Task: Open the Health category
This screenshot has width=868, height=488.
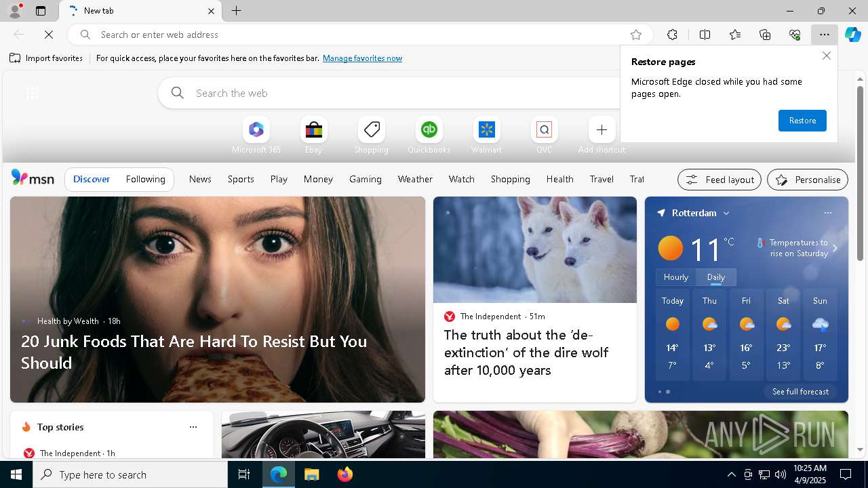Action: click(x=560, y=179)
